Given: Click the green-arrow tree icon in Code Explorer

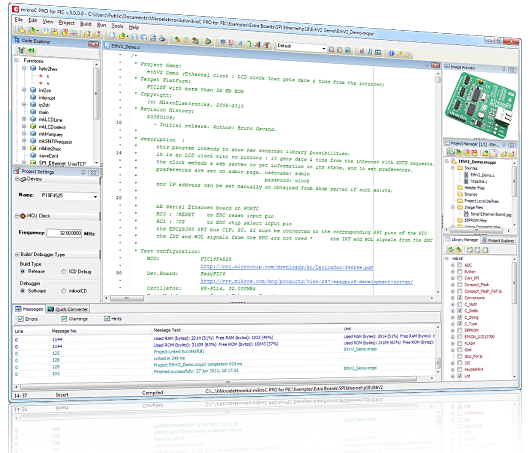Looking at the screenshot, I should pos(22,50).
